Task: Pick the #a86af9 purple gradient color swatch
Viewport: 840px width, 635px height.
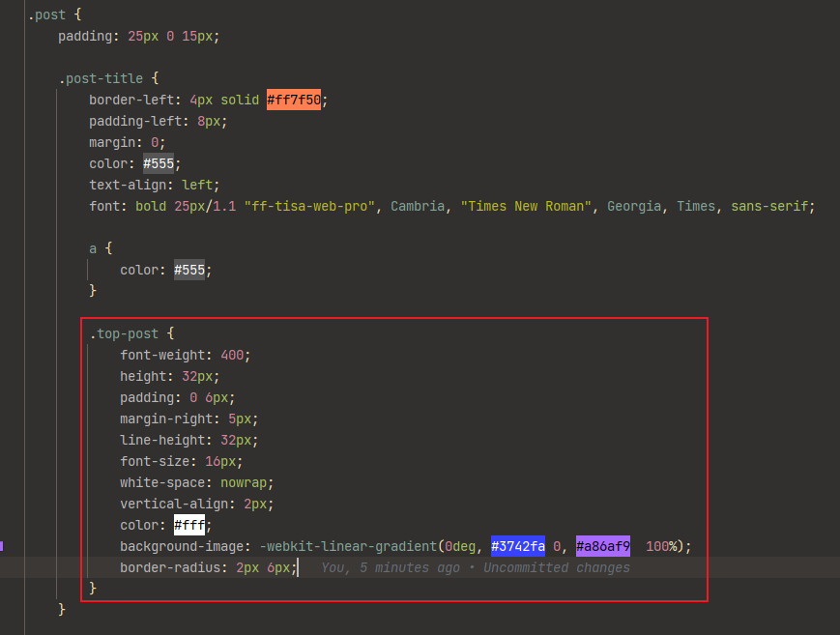Action: tap(603, 546)
